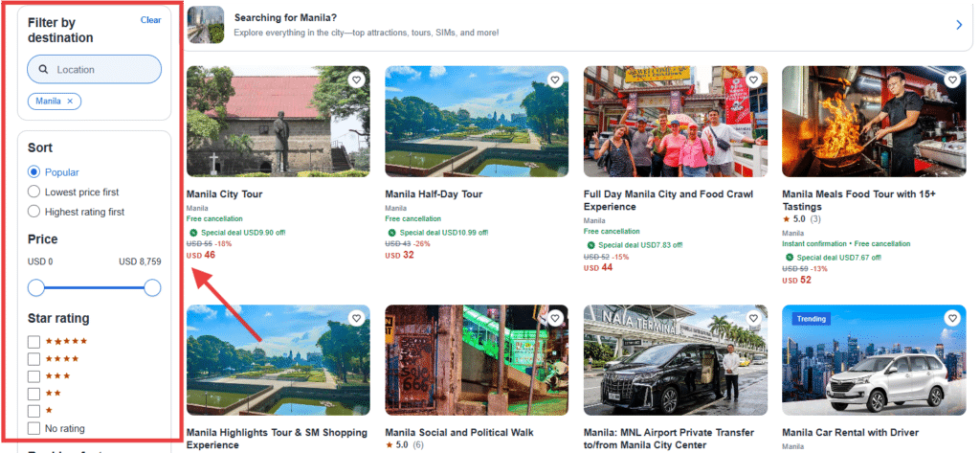This screenshot has width=980, height=453.
Task: Click the 'USD 46' price text
Action: pyautogui.click(x=201, y=255)
